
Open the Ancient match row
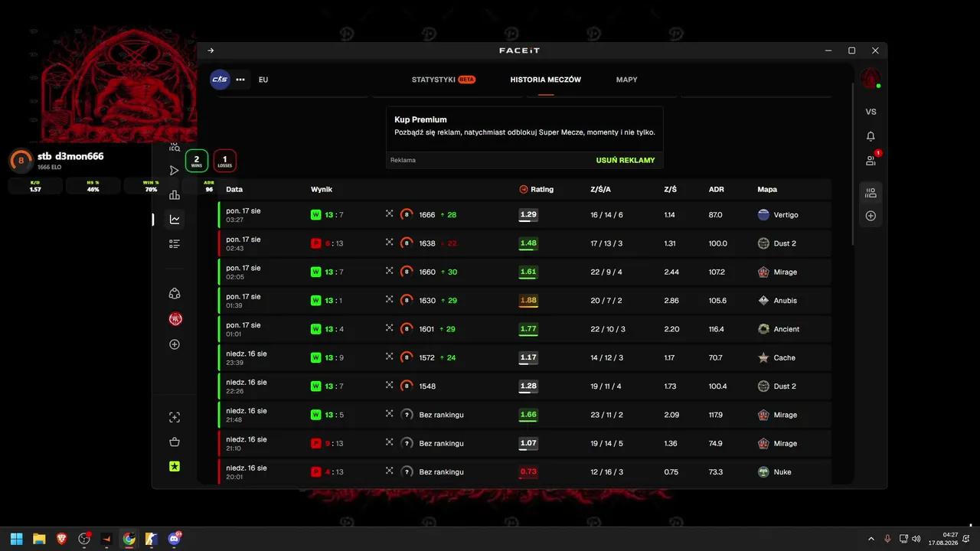click(x=524, y=329)
